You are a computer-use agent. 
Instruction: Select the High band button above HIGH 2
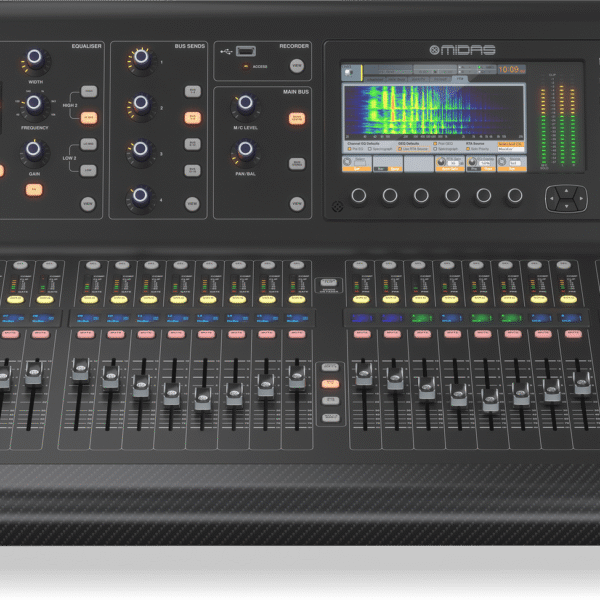point(89,91)
